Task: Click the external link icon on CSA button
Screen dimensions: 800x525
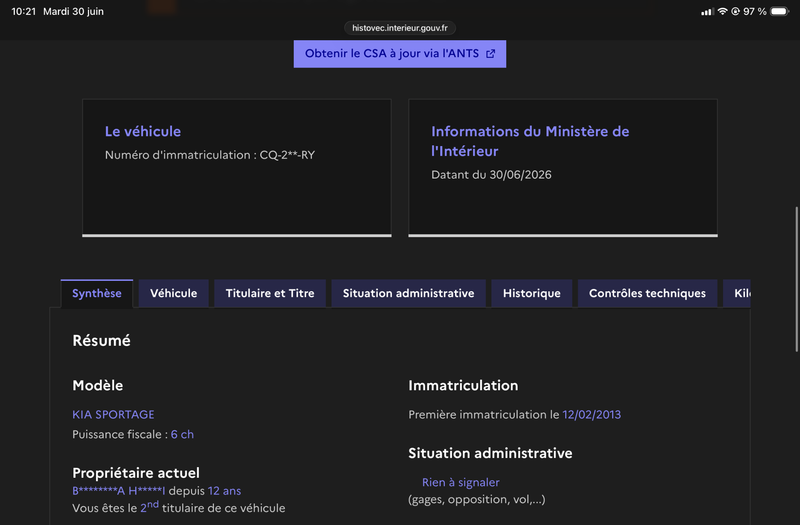Action: point(490,54)
